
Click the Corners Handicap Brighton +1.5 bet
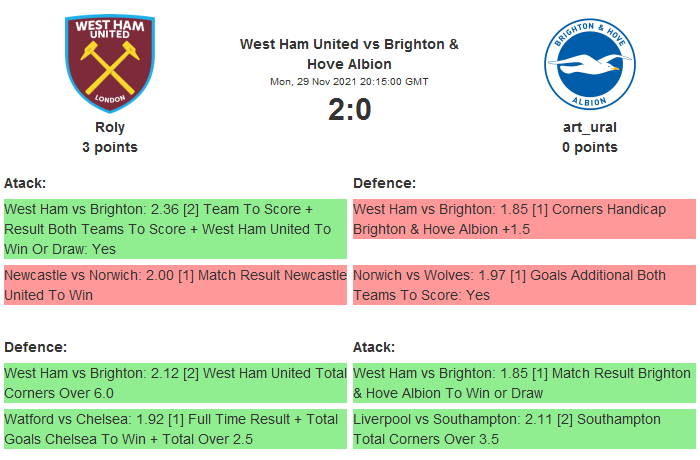click(x=523, y=219)
